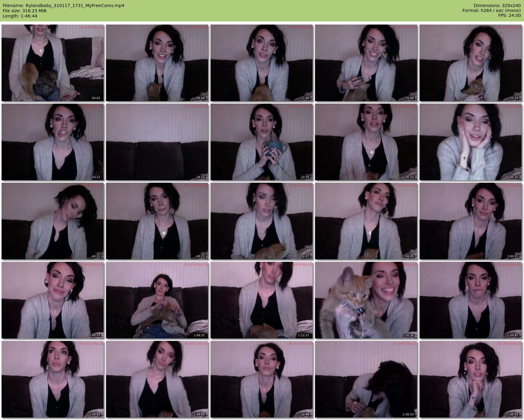The width and height of the screenshot is (524, 420).
Task: Click the frame labeled 24:12
Action: pos(53,142)
